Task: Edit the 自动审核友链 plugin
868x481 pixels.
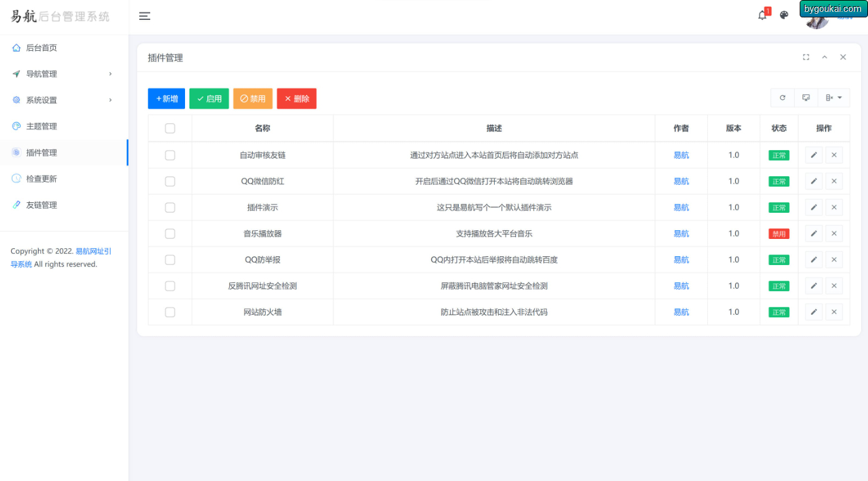Action: (814, 155)
